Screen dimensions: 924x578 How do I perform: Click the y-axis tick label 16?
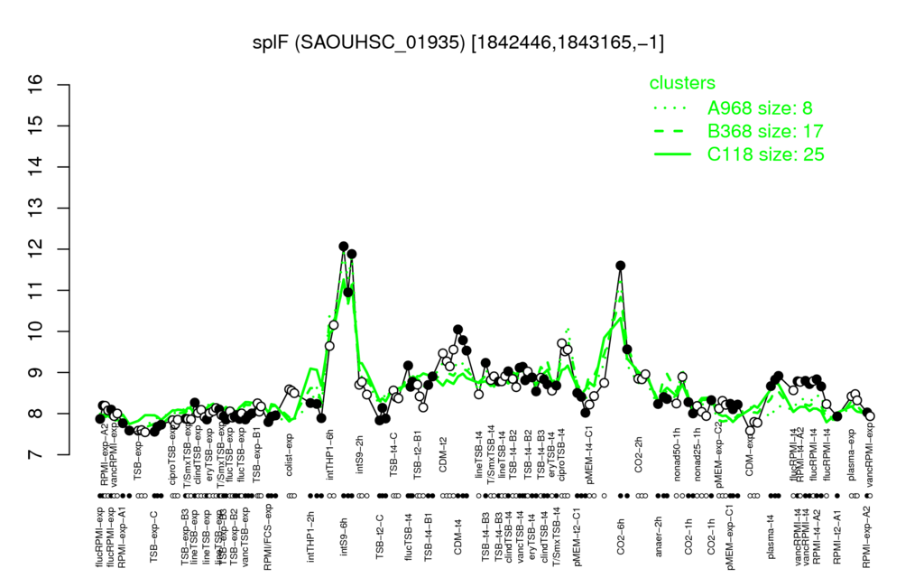(36, 85)
